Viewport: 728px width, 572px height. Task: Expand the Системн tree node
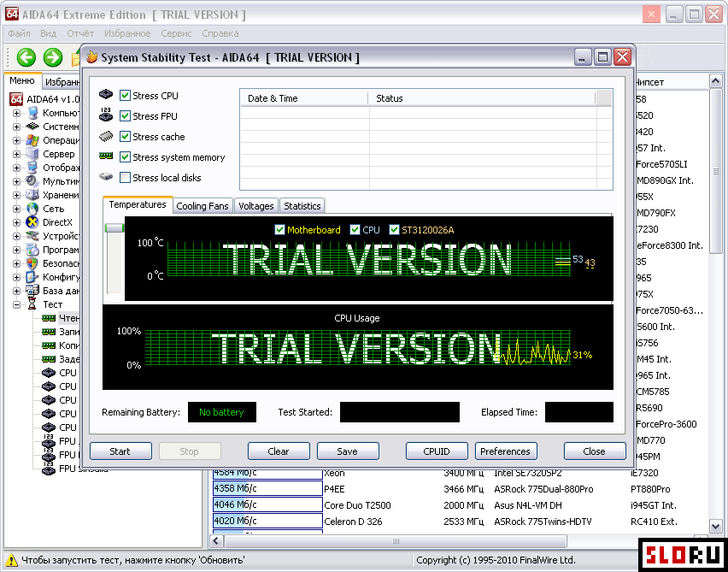(x=17, y=127)
